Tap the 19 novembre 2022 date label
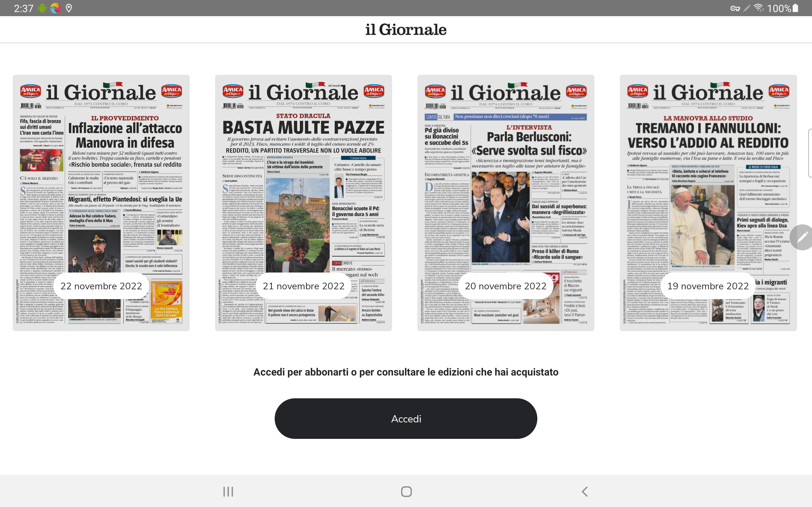The width and height of the screenshot is (812, 507). 708,286
